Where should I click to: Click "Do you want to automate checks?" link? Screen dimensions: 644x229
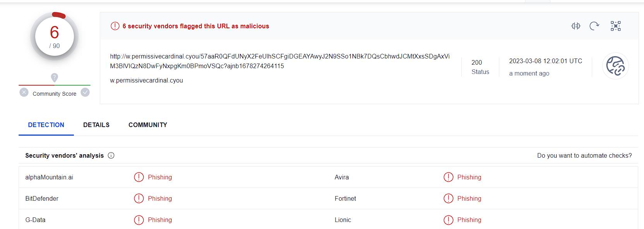click(584, 155)
